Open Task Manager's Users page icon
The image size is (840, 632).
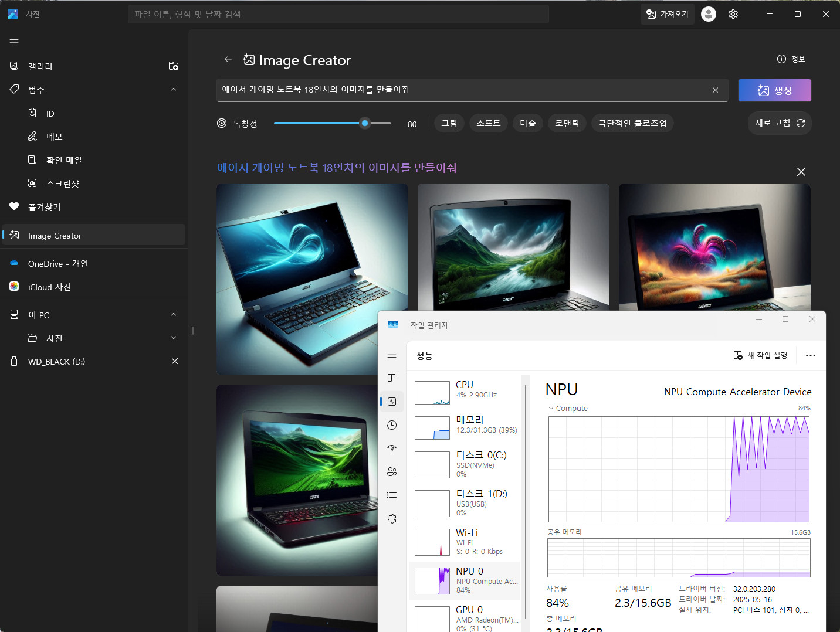tap(392, 472)
